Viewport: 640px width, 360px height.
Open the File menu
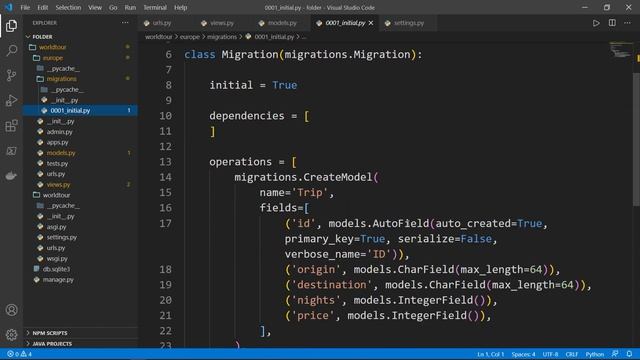click(x=25, y=7)
